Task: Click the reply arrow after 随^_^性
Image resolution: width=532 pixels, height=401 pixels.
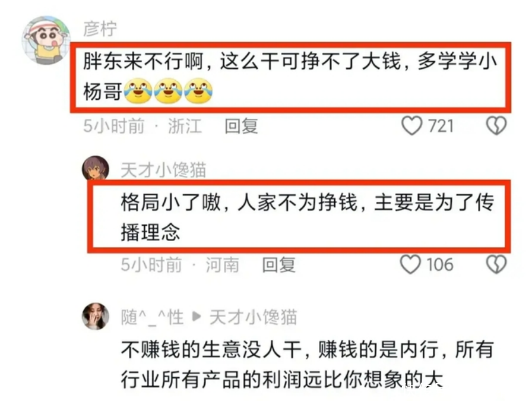Action: (197, 317)
